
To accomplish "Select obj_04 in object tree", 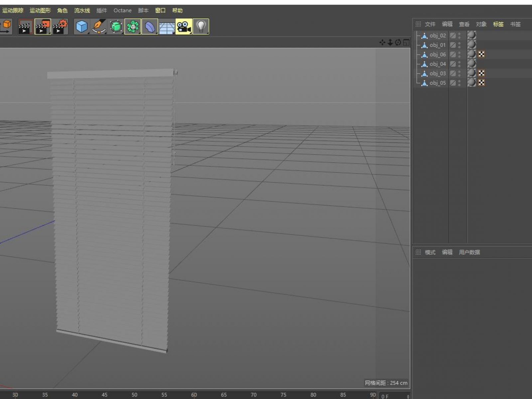I will click(x=438, y=64).
